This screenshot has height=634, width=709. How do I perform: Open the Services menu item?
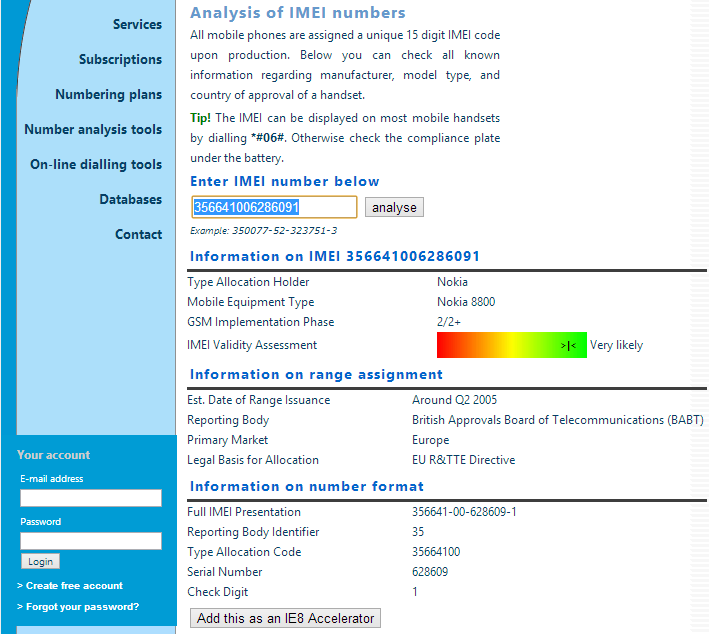(x=137, y=24)
